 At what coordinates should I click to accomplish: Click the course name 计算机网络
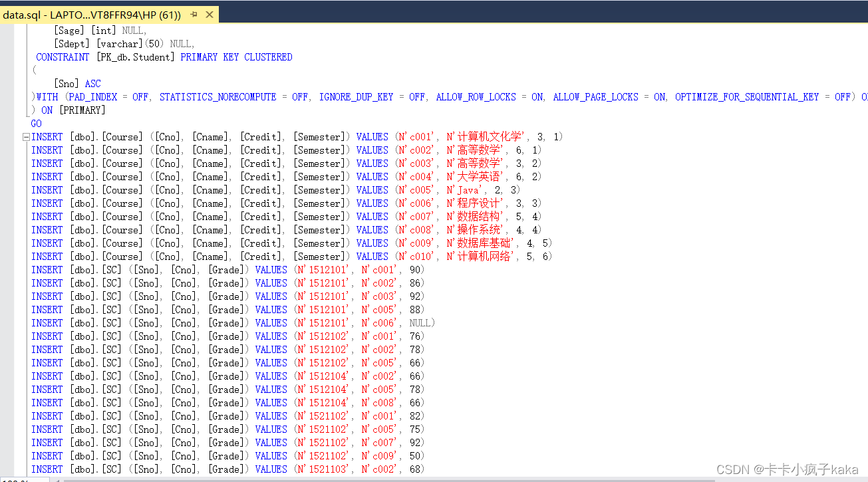[484, 257]
